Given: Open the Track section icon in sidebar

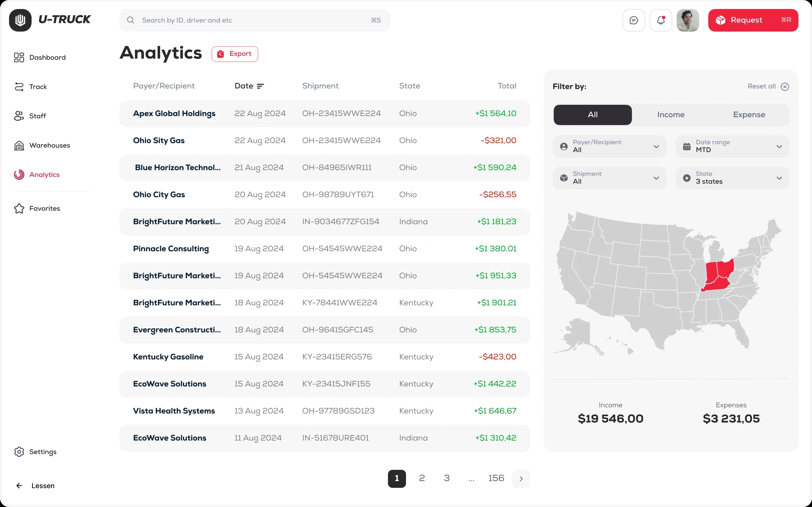Looking at the screenshot, I should click(19, 86).
